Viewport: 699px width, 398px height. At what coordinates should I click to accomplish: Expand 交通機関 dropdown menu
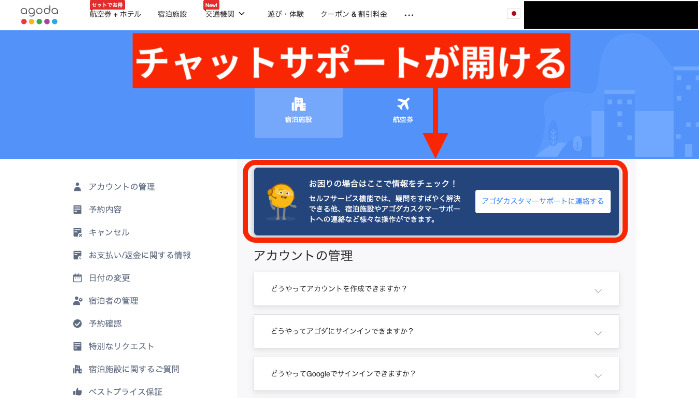click(225, 14)
